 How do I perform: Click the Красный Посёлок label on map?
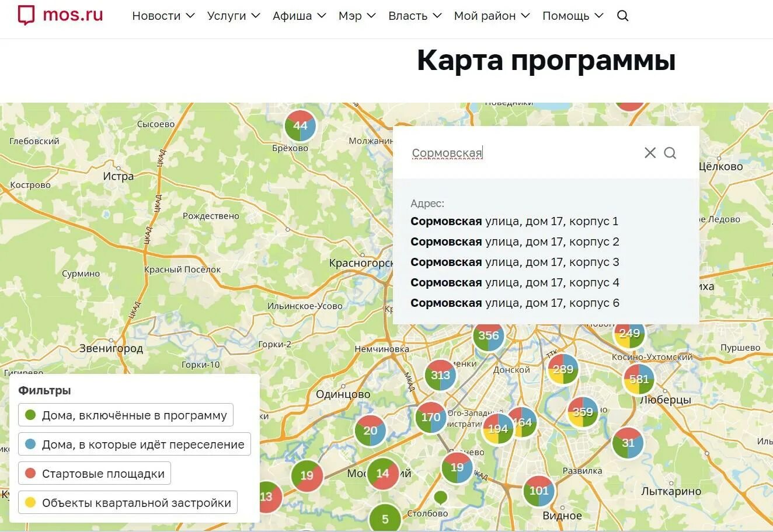tap(182, 269)
